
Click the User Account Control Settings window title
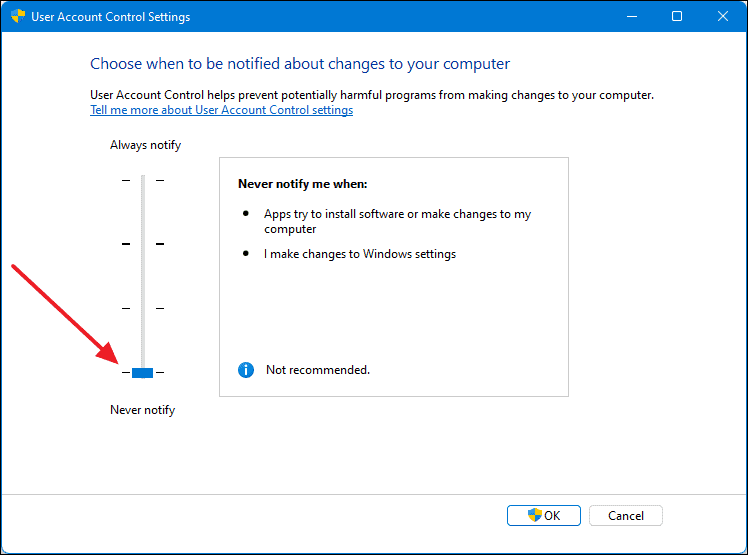pyautogui.click(x=111, y=17)
